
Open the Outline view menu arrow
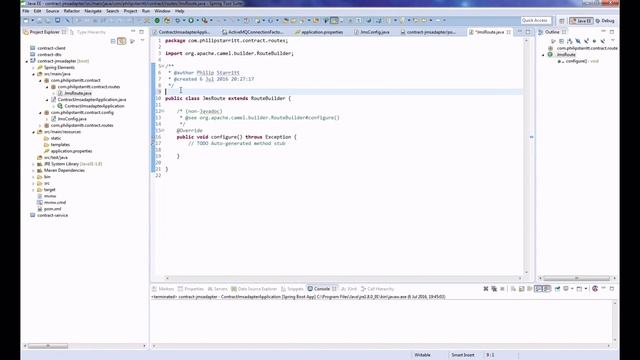(x=613, y=41)
